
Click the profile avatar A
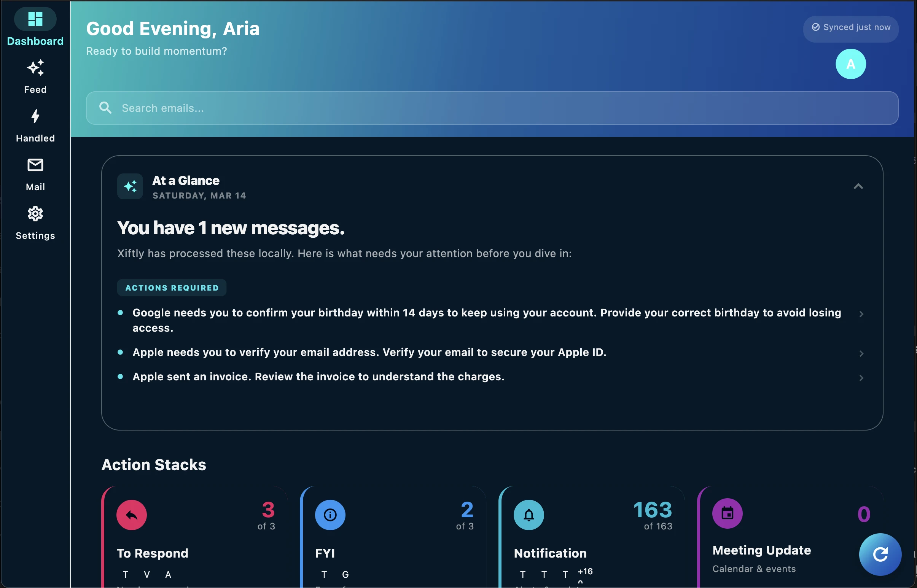tap(850, 64)
